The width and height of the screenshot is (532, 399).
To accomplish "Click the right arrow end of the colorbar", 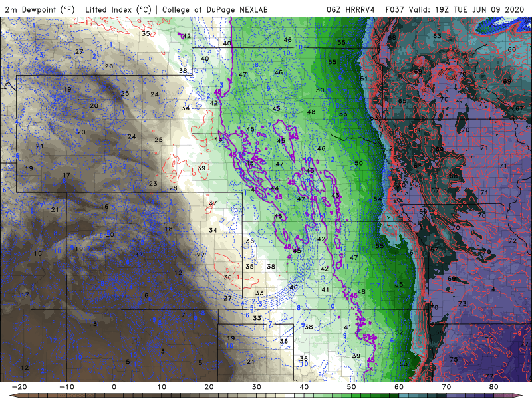I will tap(518, 396).
